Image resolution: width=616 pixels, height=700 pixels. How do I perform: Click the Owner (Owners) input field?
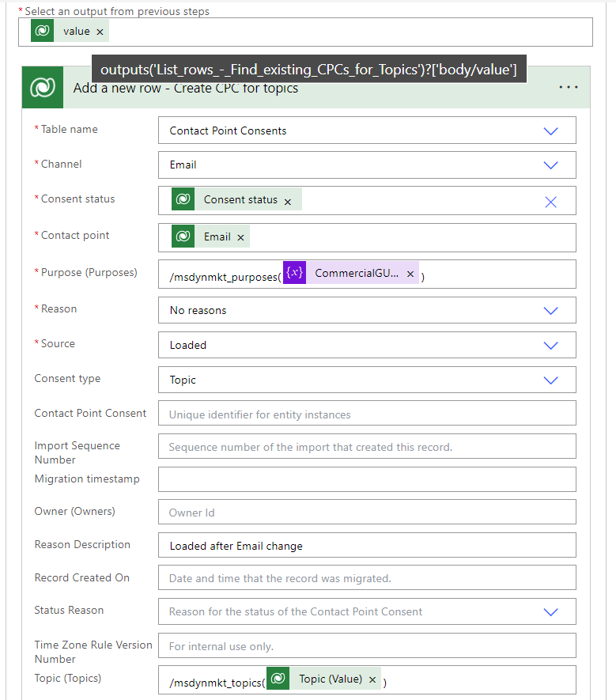click(x=367, y=513)
